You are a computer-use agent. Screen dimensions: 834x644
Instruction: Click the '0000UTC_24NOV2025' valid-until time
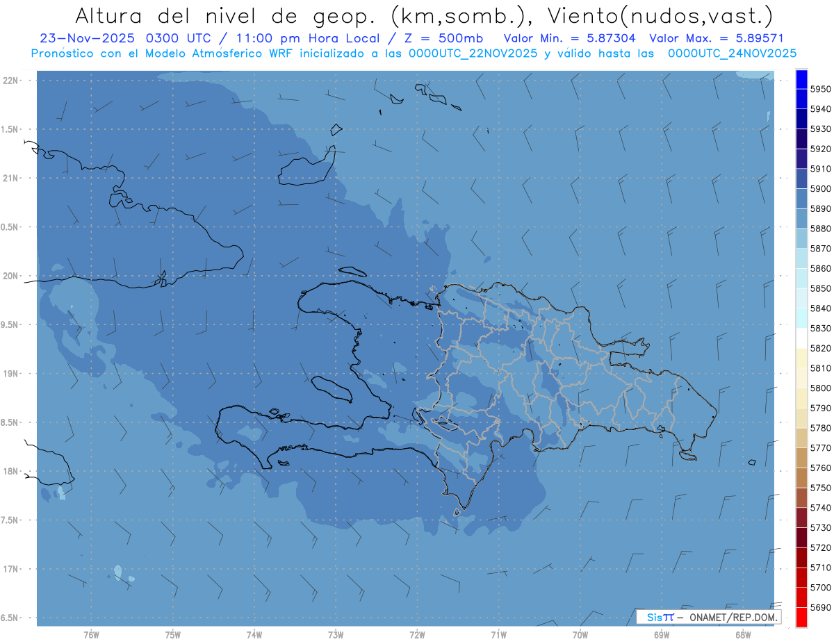(x=732, y=53)
